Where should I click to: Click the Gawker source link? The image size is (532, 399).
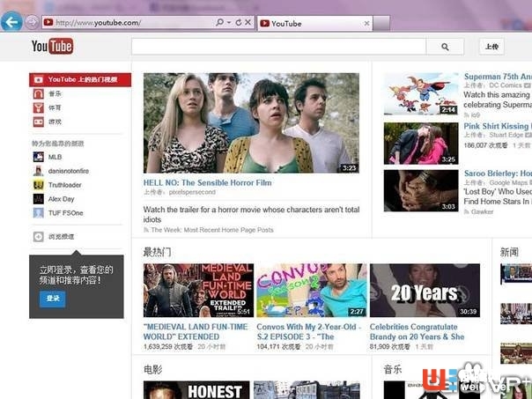click(482, 211)
